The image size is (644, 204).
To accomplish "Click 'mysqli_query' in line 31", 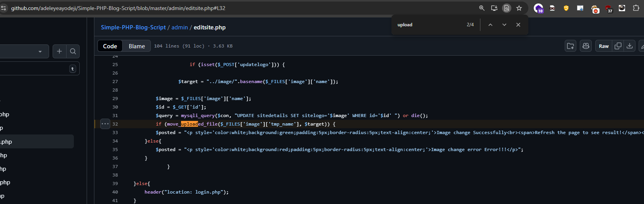I will tap(198, 116).
